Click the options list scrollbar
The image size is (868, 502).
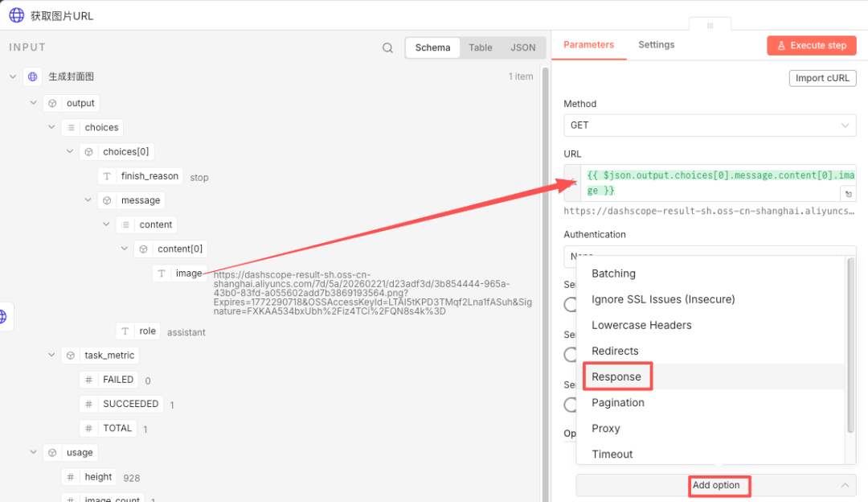(x=850, y=346)
